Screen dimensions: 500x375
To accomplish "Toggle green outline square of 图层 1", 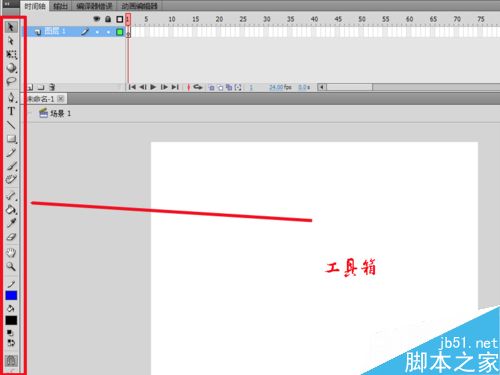I will (x=120, y=32).
